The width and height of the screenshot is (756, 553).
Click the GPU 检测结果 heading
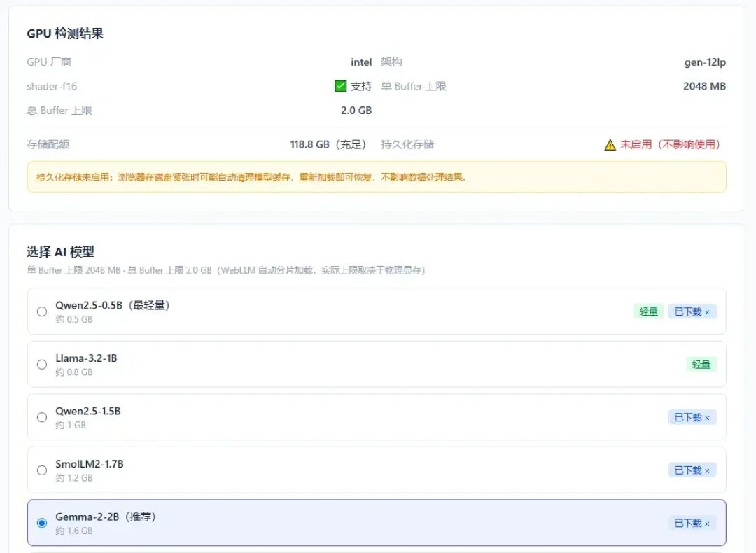coord(65,34)
